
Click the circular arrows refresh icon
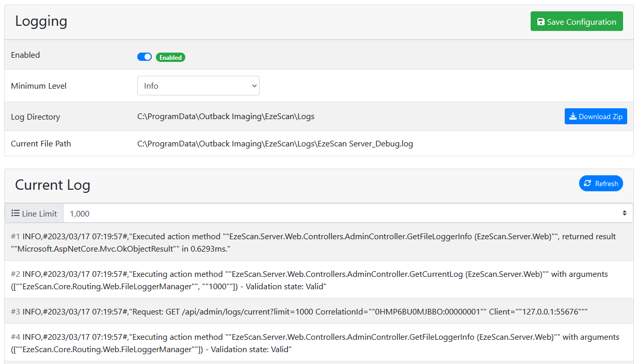(587, 184)
